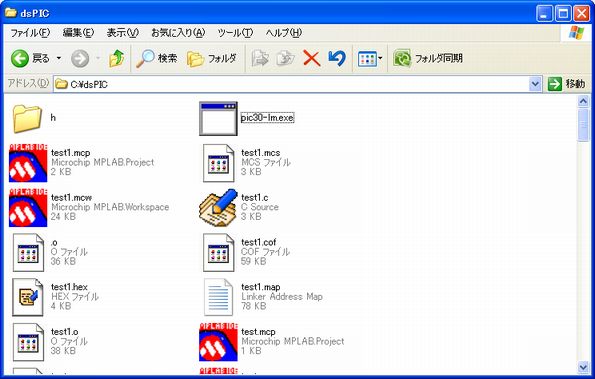Expand the address bar dropdown
The height and width of the screenshot is (379, 595).
pyautogui.click(x=535, y=84)
